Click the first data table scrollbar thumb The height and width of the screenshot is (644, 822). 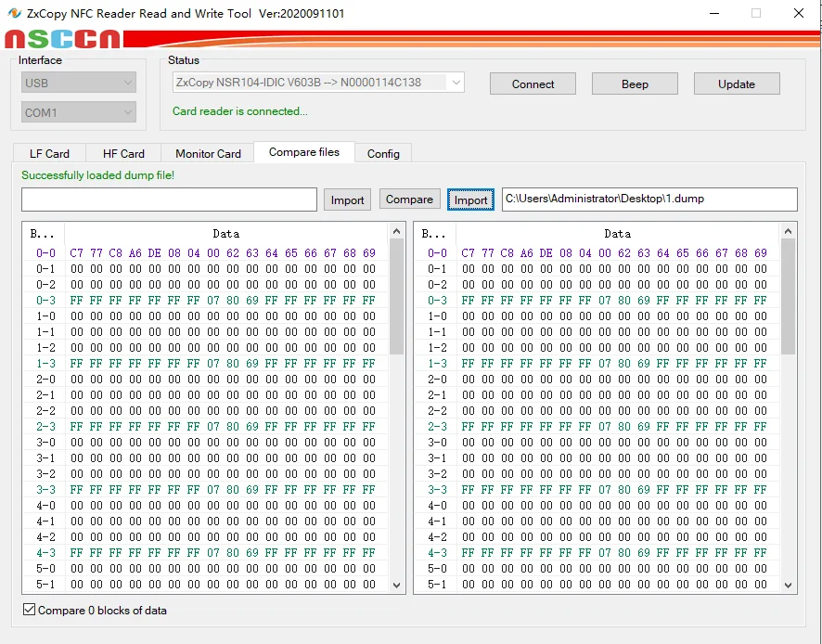[x=397, y=297]
